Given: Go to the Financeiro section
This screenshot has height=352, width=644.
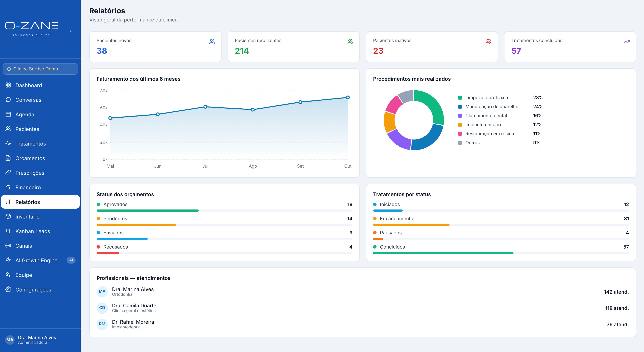Looking at the screenshot, I should tap(40, 187).
